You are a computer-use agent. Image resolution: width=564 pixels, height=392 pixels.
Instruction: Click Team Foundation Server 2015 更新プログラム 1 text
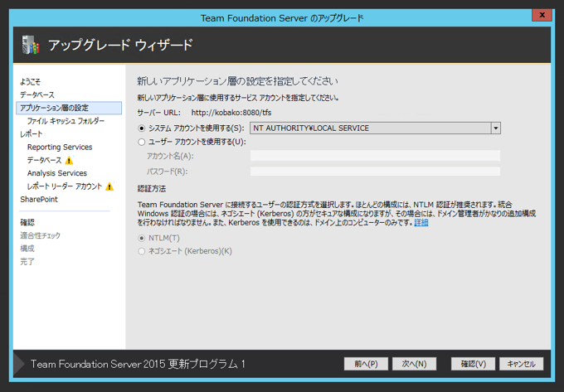138,364
